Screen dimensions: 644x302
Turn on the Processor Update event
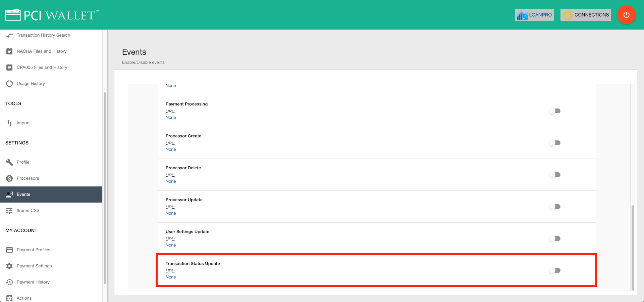pyautogui.click(x=555, y=207)
